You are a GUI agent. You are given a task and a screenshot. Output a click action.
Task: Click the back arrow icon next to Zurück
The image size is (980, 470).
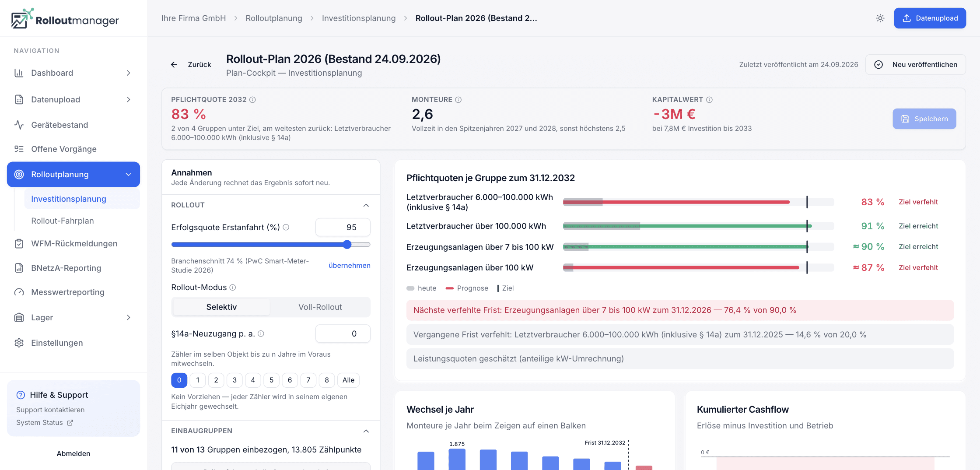click(174, 64)
